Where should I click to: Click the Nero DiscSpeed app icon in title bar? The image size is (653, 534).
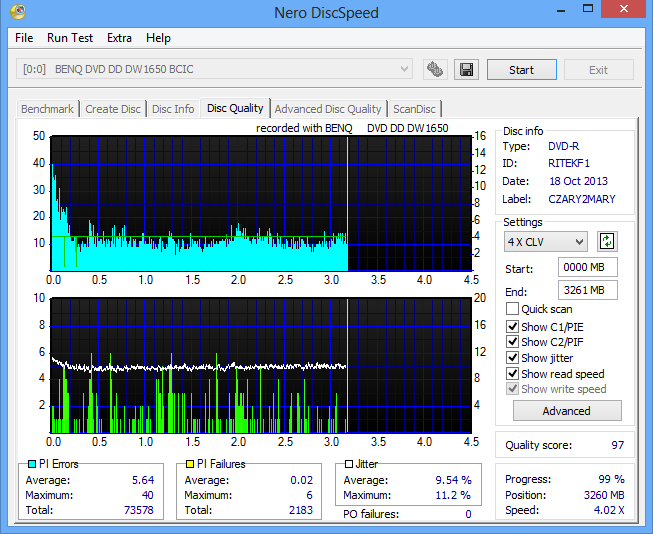[x=18, y=11]
